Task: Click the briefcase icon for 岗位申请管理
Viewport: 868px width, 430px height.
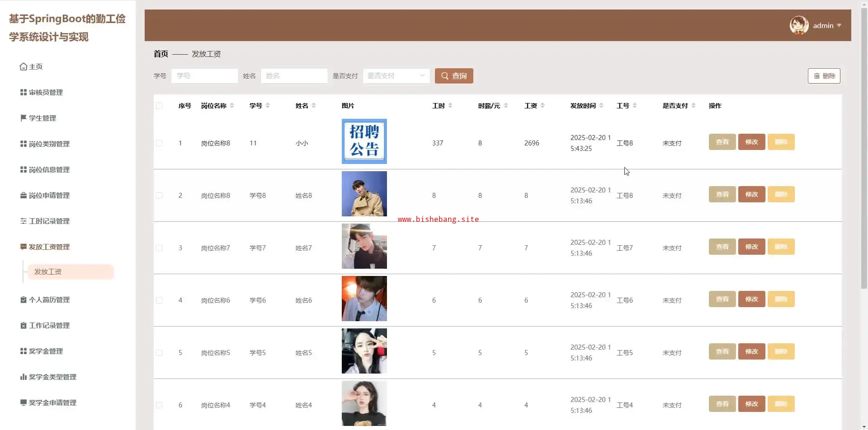Action: pyautogui.click(x=24, y=196)
